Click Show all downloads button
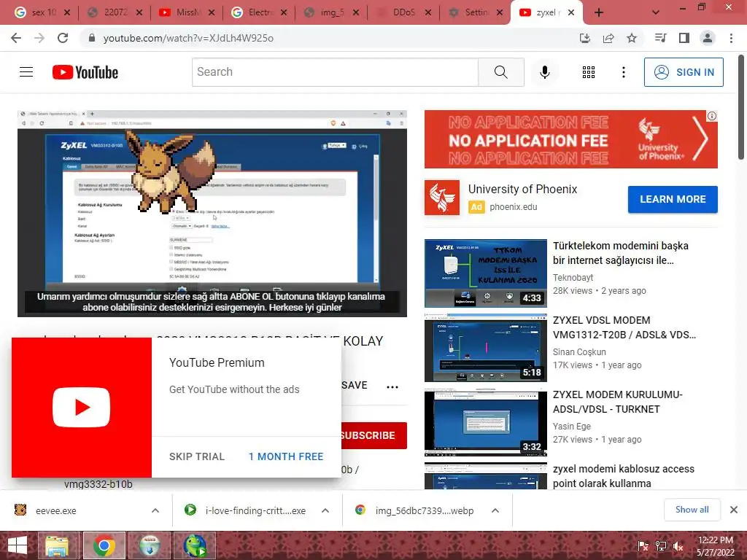The image size is (747, 560). (692, 510)
